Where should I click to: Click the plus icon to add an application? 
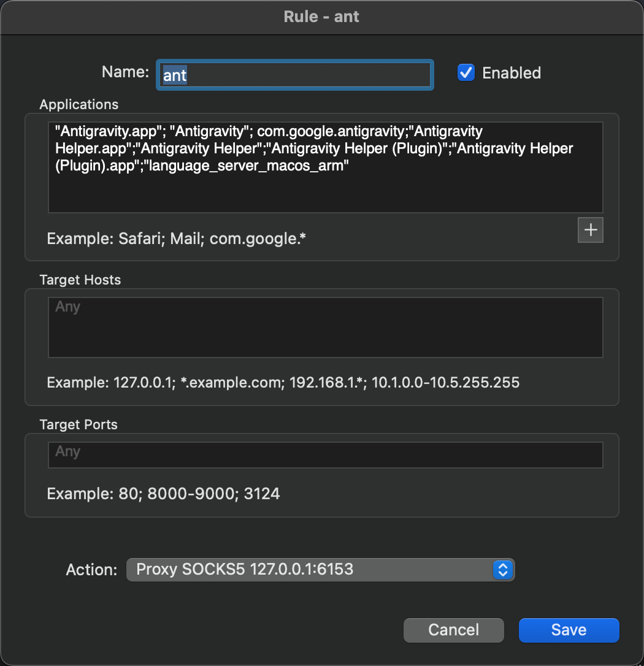pos(591,230)
